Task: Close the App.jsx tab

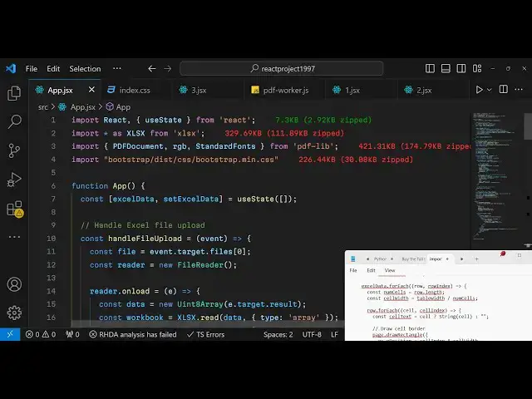Action: [91, 90]
